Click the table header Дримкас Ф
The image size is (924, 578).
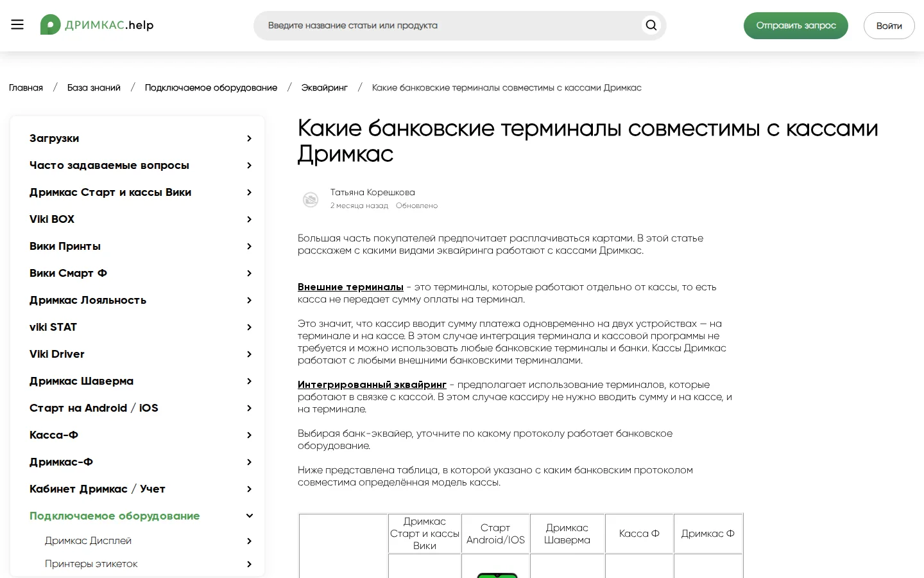708,534
